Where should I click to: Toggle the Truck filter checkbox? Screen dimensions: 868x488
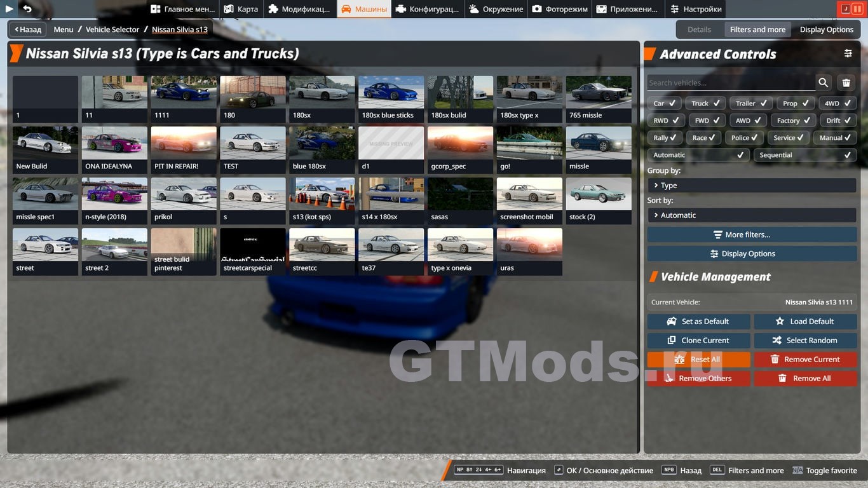(705, 103)
